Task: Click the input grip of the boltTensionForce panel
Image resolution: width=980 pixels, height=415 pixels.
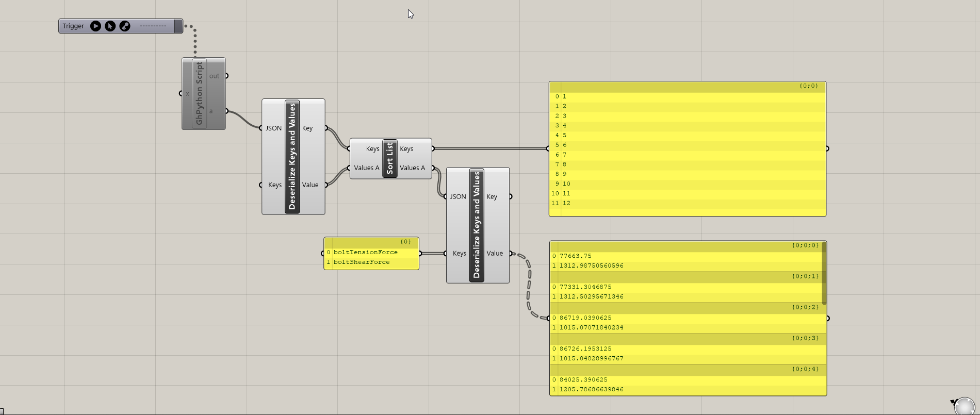Action: (322, 253)
